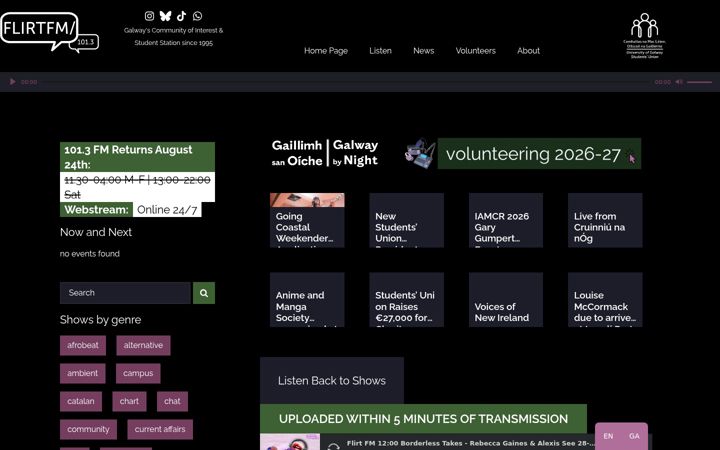This screenshot has height=450, width=720.
Task: Click the '101.3 FM Returns August 24th' notice
Action: [137, 157]
